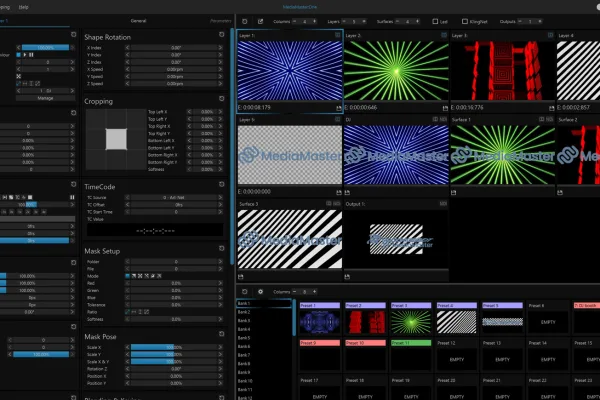Select Surface 3 striped preview
The width and height of the screenshot is (600, 400).
coord(290,239)
